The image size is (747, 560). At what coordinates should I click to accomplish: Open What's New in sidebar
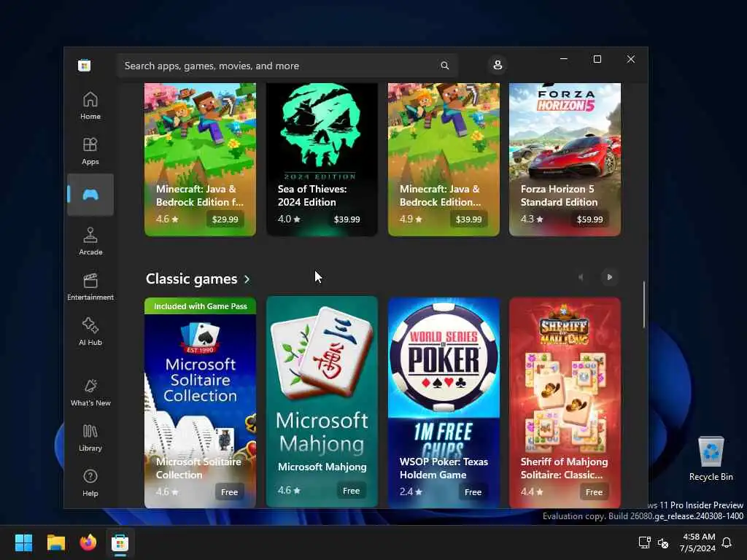[90, 392]
